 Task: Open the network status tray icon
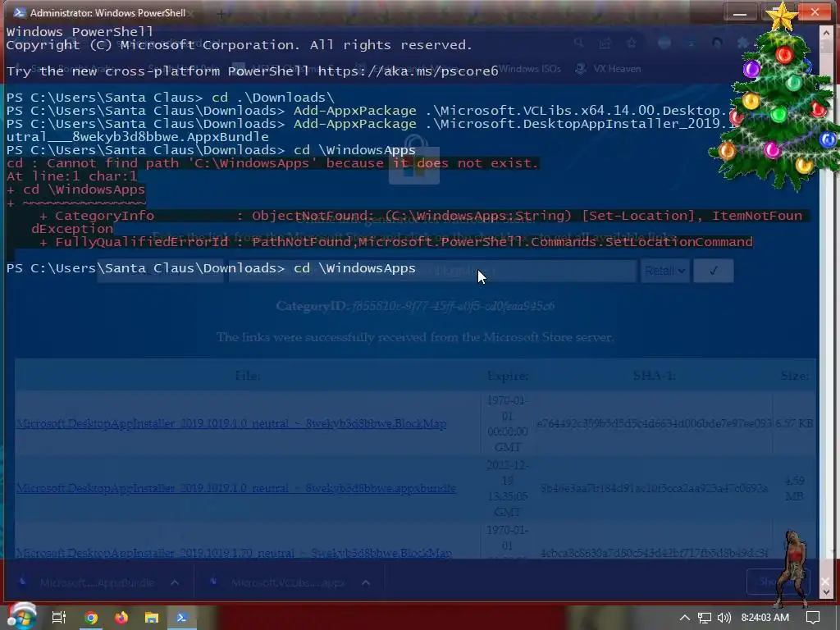705,618
